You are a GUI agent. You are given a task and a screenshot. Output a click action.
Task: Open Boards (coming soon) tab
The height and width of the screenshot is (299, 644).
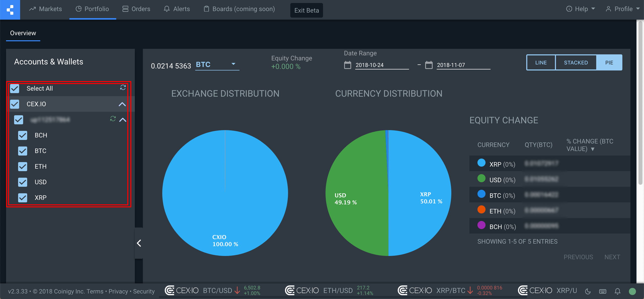coord(239,9)
